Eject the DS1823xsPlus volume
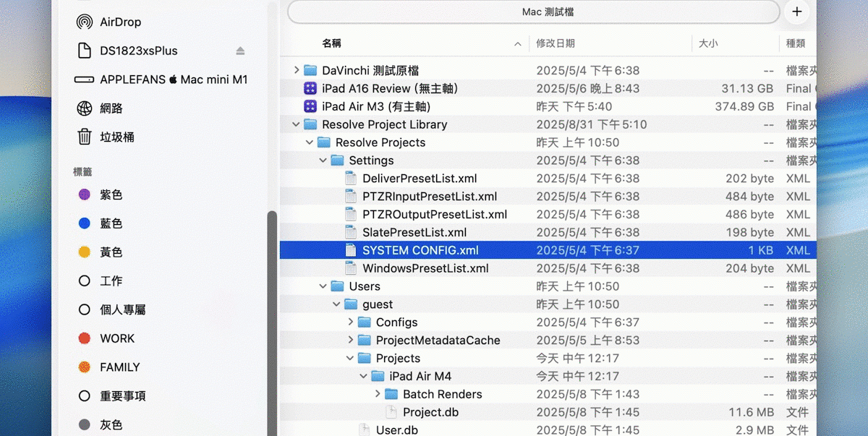 coord(240,51)
